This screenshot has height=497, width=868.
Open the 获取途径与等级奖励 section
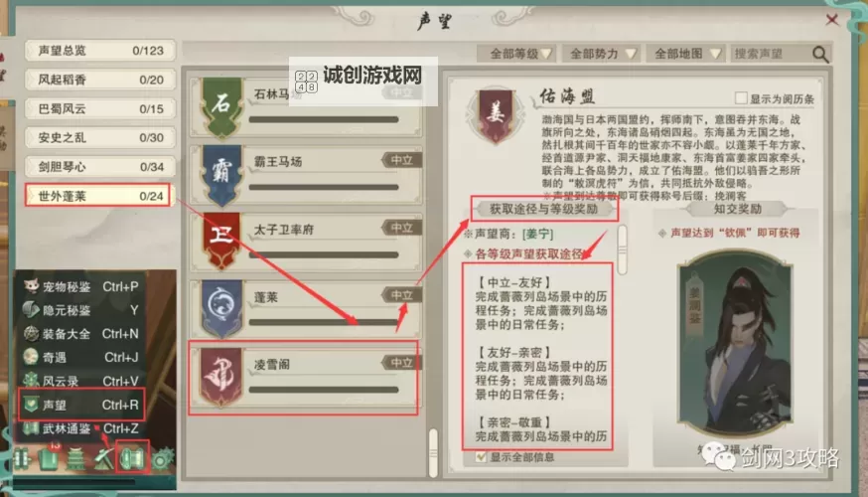coord(543,209)
